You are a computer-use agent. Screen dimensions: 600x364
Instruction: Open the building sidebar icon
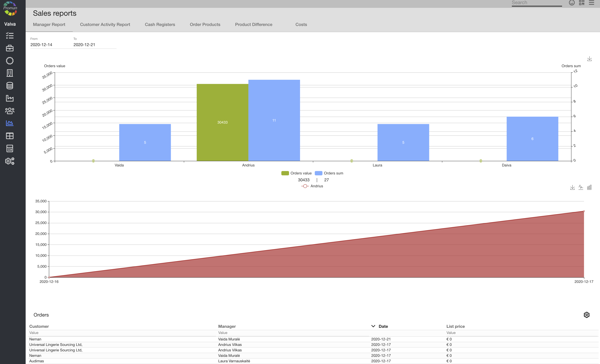pos(10,73)
